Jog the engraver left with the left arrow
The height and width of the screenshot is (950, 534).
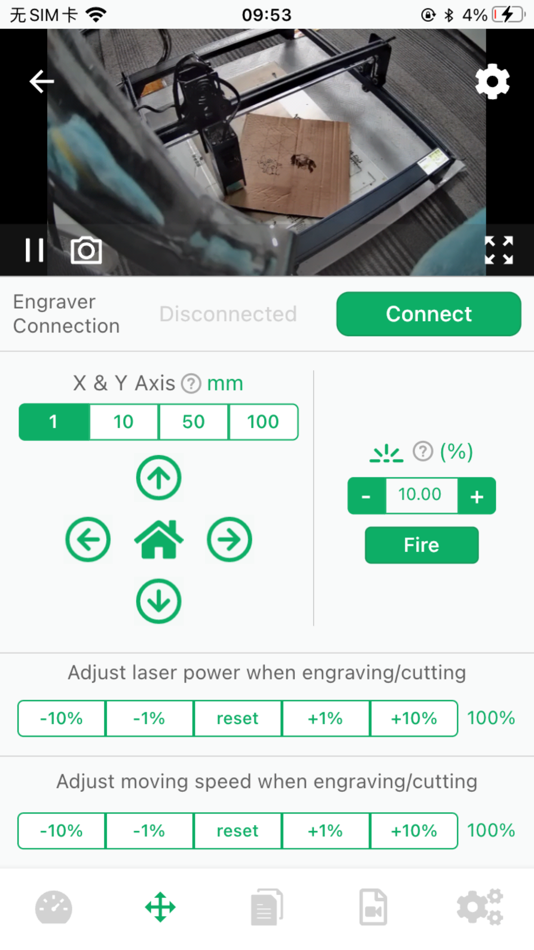(x=88, y=539)
